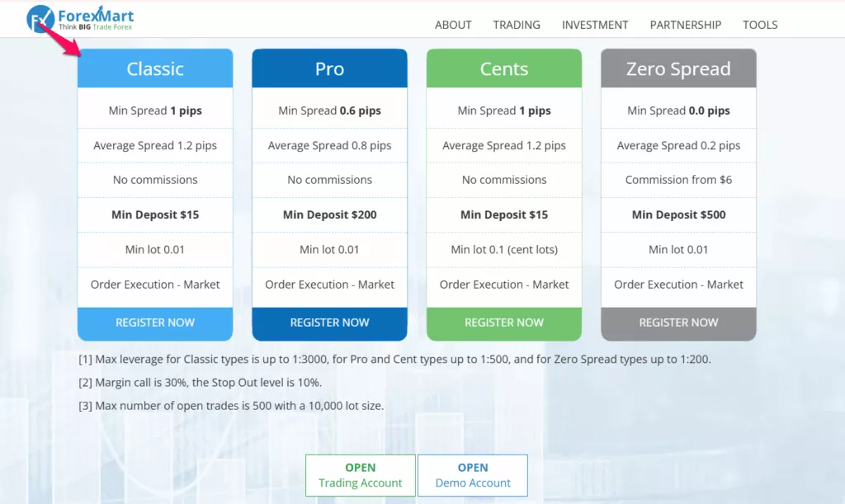
Task: Open the ABOUT menu
Action: (453, 25)
